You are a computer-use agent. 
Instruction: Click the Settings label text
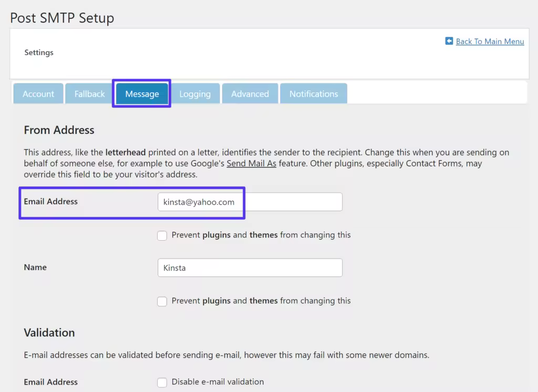coord(39,53)
